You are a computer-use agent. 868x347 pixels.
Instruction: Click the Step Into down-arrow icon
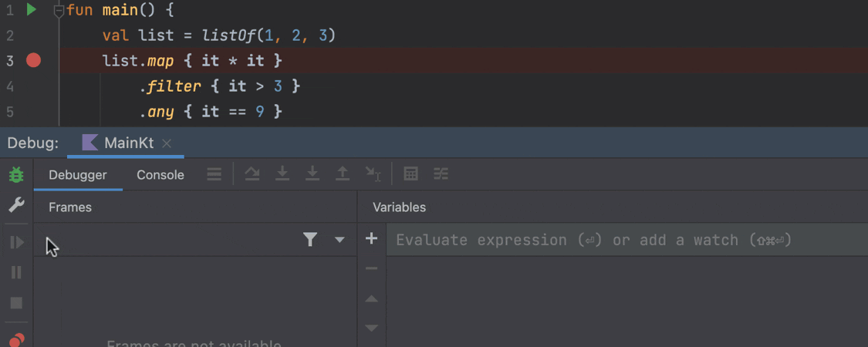coord(283,174)
